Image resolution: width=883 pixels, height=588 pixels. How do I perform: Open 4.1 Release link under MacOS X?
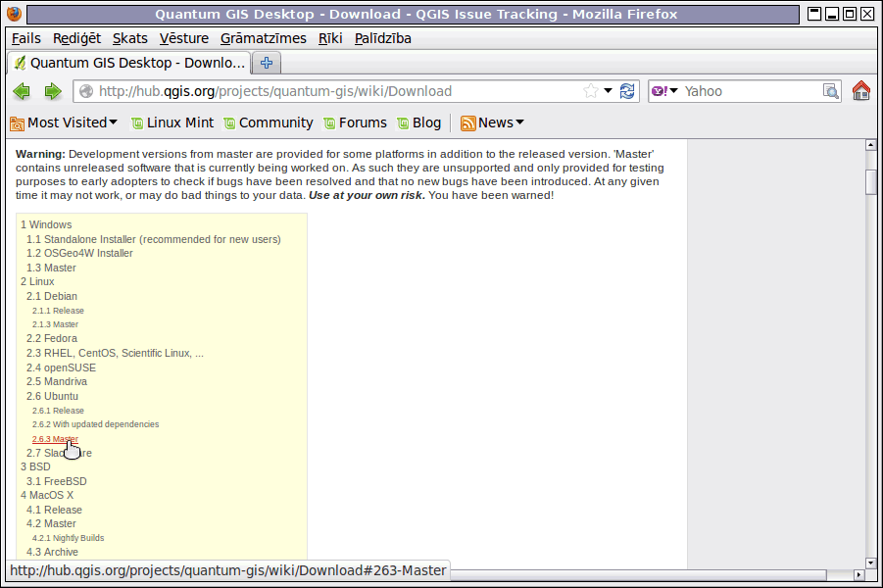(x=54, y=510)
